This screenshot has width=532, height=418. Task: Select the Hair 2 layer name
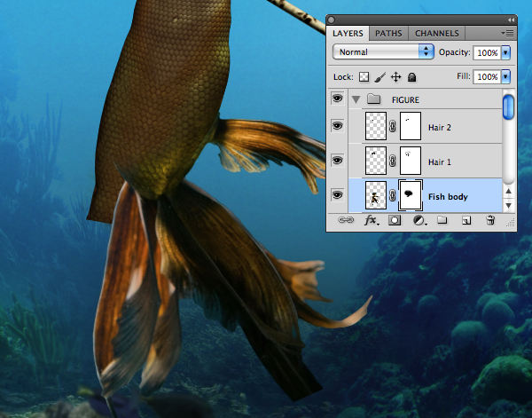pyautogui.click(x=440, y=127)
